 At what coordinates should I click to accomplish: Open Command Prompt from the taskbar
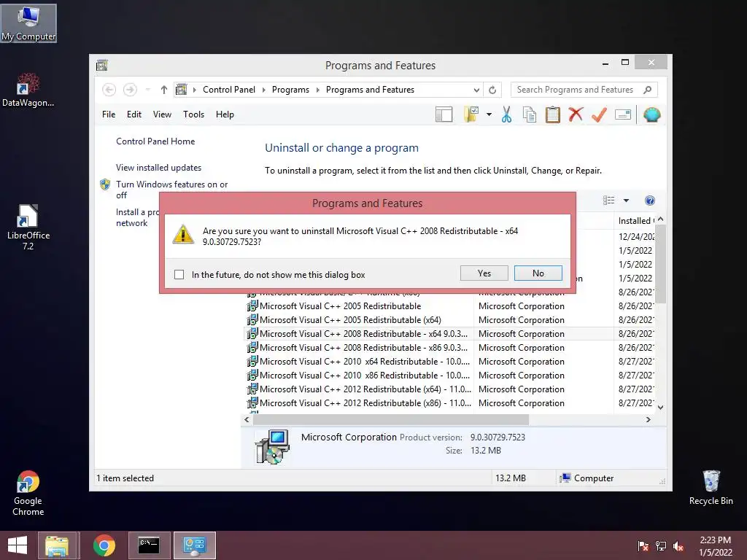click(149, 545)
